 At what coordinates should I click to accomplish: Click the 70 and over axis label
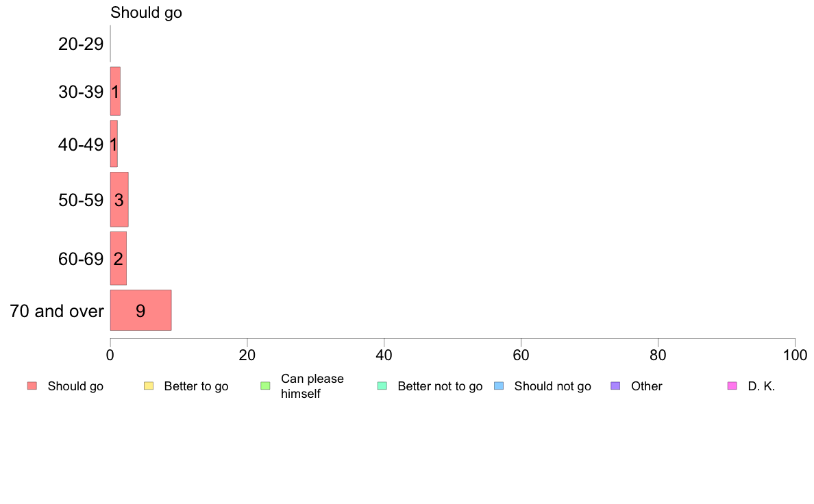pos(57,311)
